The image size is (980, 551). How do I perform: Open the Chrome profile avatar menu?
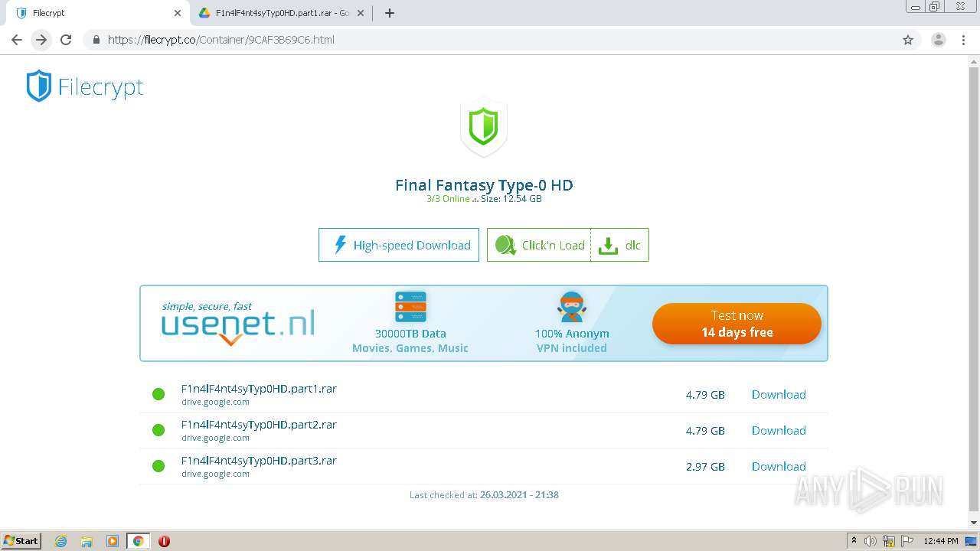pyautogui.click(x=939, y=40)
